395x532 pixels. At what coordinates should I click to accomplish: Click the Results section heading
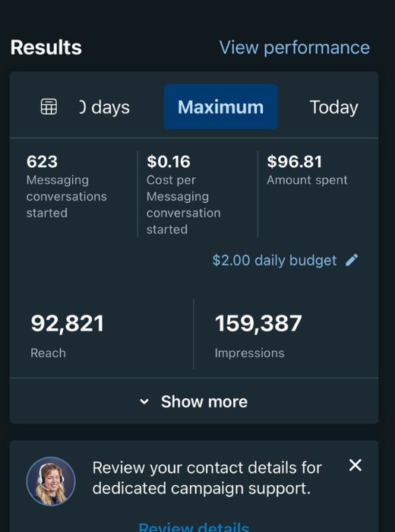(x=46, y=47)
